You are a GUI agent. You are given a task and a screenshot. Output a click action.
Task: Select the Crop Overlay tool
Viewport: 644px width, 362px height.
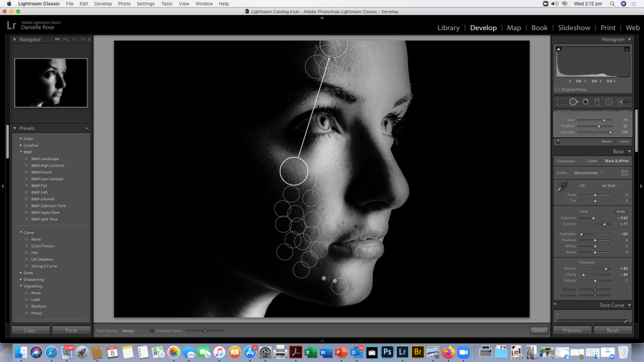coord(560,101)
